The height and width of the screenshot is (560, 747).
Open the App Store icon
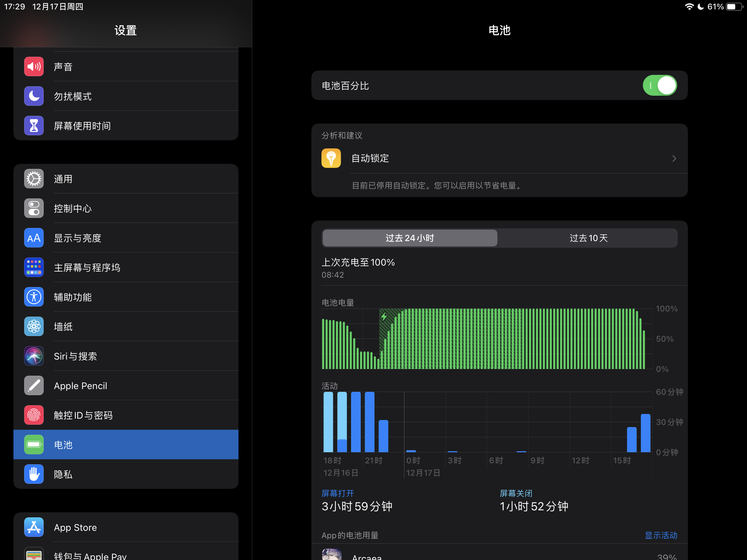coord(34,527)
